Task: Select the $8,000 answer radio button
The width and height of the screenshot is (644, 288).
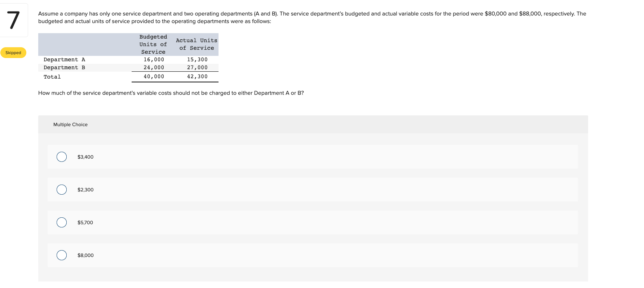Action: 61,255
